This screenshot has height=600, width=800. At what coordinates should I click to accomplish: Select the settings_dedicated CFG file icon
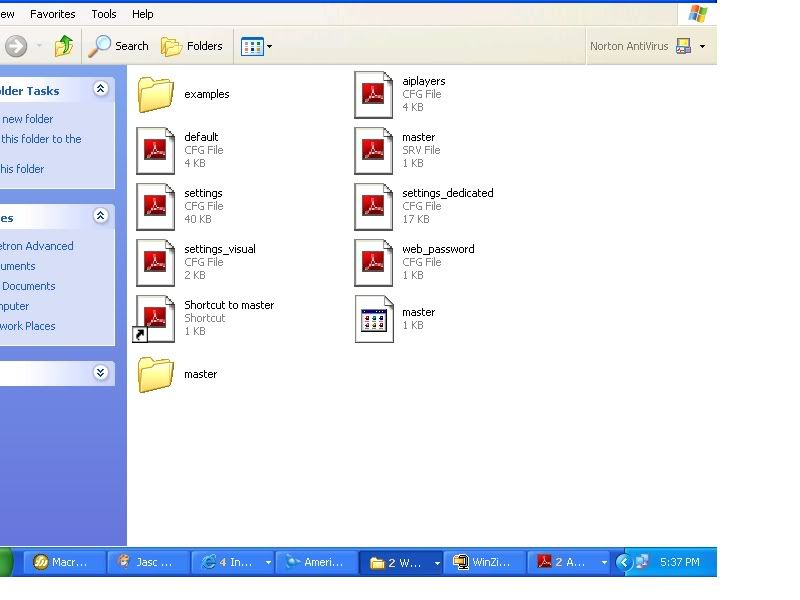[x=374, y=206]
